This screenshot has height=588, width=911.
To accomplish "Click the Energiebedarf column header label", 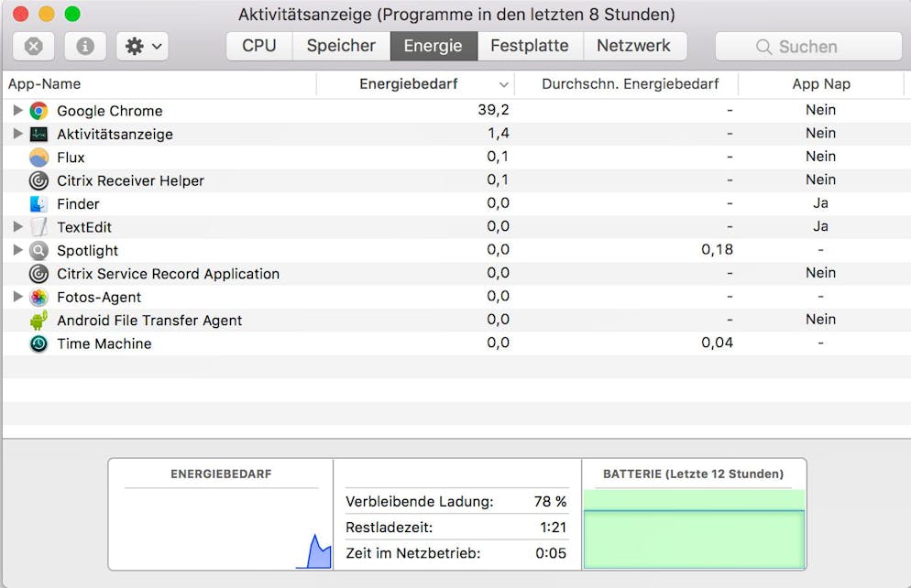I will [409, 84].
